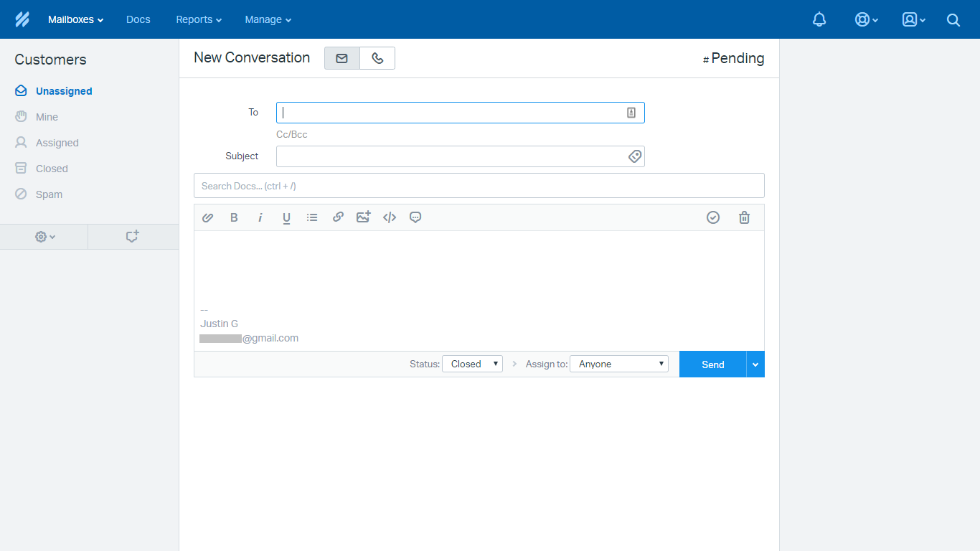Viewport: 980px width, 551px height.
Task: Click the Search Docs field
Action: pos(479,186)
